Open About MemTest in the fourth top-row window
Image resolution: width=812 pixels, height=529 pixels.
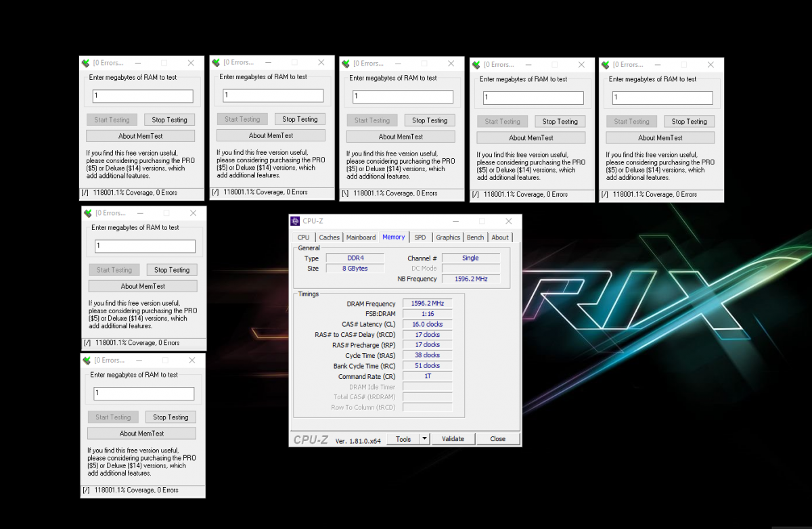(531, 138)
